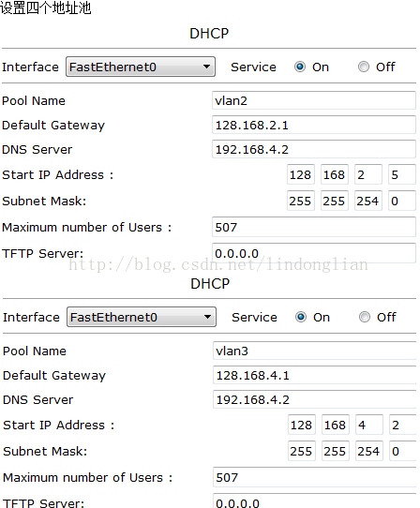420x508 pixels.
Task: Click the DNS Server field in vlan3 section
Action: coord(315,399)
